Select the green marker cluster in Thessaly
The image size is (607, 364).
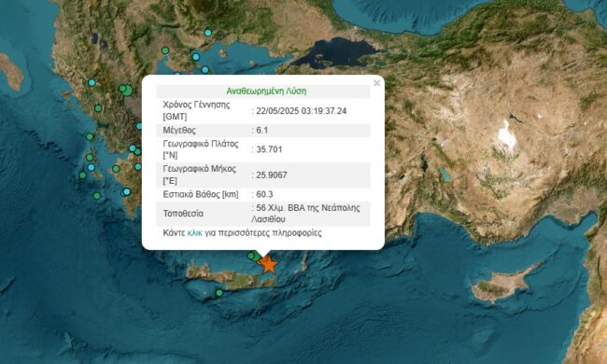tap(125, 90)
